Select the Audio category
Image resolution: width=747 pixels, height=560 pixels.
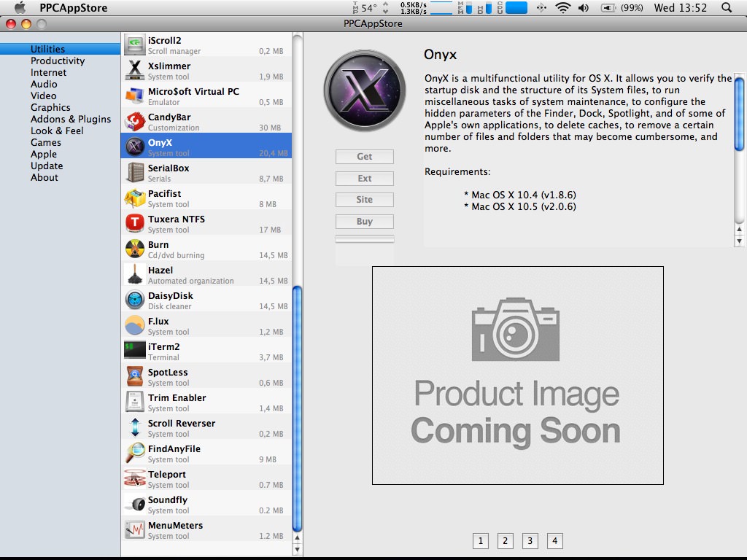pyautogui.click(x=44, y=85)
